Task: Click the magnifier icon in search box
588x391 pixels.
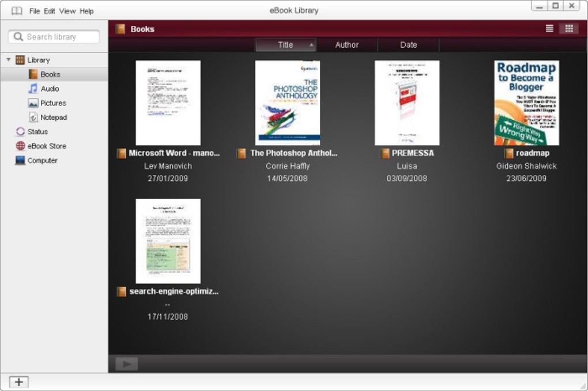Action: pos(18,37)
